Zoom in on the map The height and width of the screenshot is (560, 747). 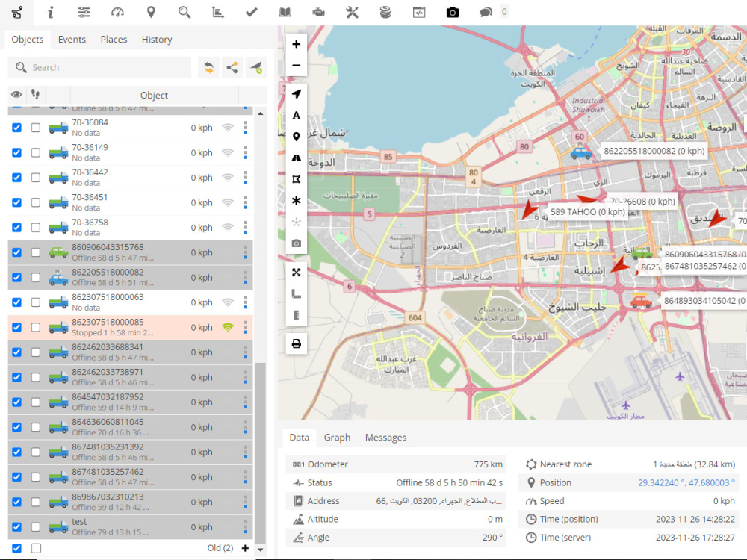[x=297, y=44]
